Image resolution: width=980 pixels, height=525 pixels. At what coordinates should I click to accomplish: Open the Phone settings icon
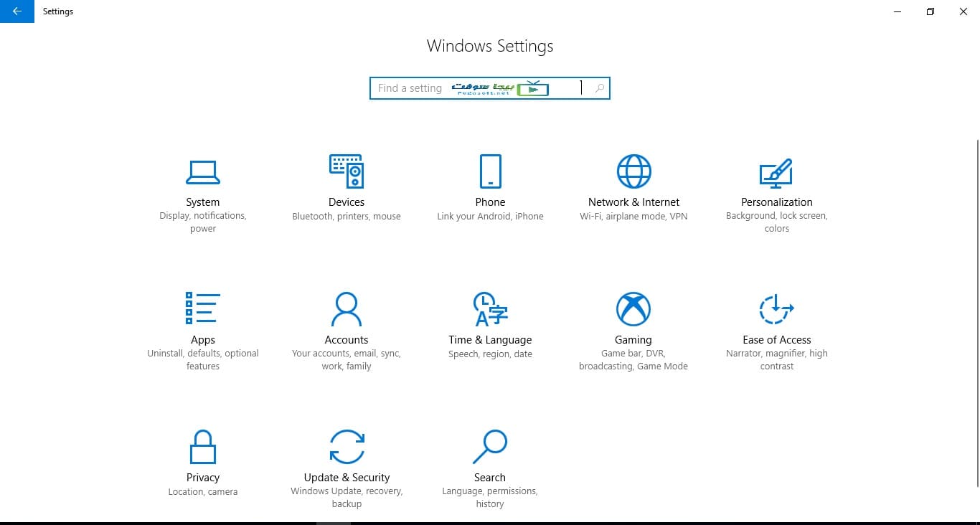pyautogui.click(x=490, y=171)
